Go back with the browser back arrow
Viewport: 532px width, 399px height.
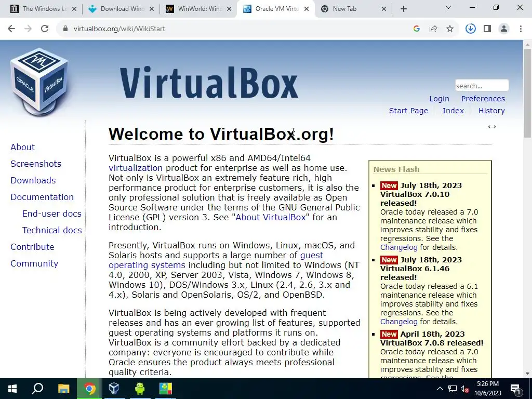(x=11, y=29)
